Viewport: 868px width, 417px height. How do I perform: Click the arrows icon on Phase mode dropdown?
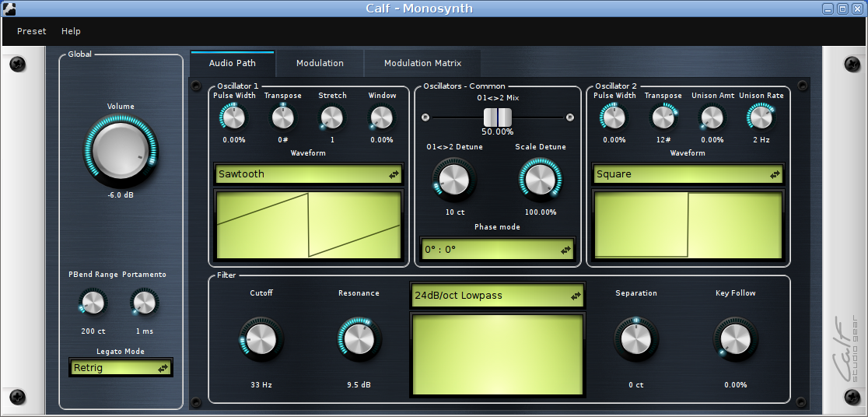click(565, 250)
